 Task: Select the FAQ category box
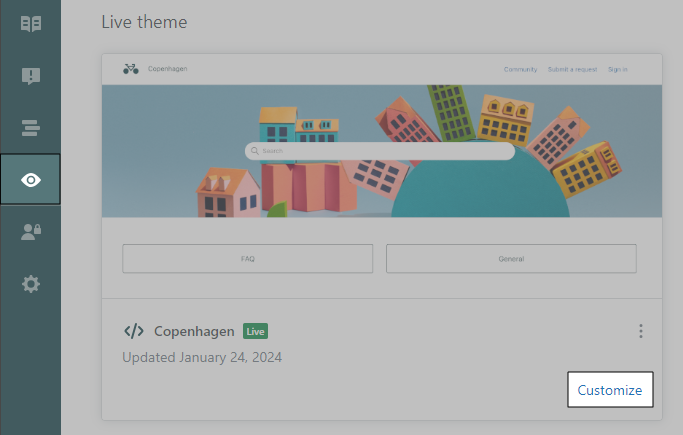coord(247,258)
